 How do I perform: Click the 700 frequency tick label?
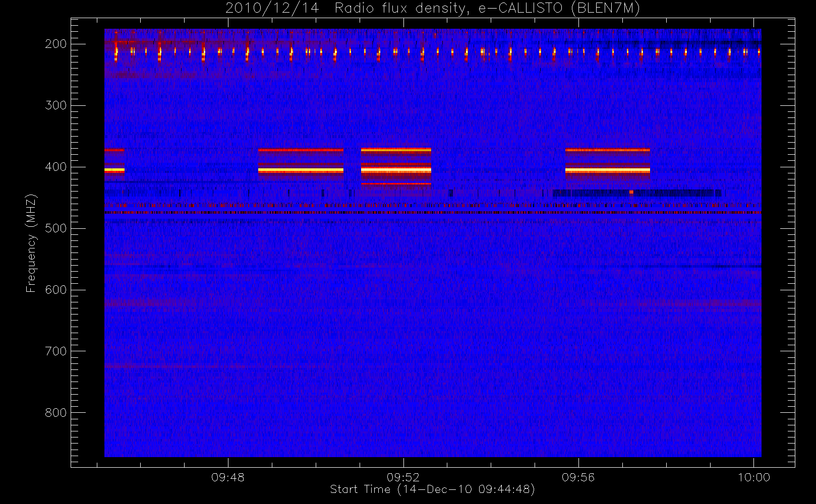point(56,351)
